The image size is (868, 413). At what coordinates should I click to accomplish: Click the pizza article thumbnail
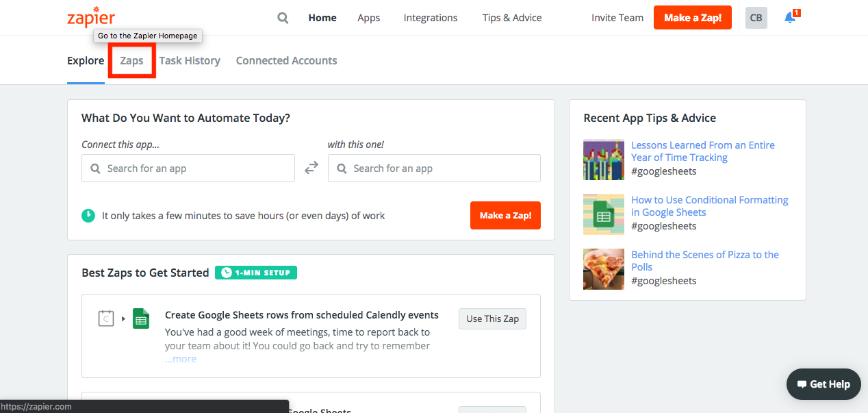604,269
